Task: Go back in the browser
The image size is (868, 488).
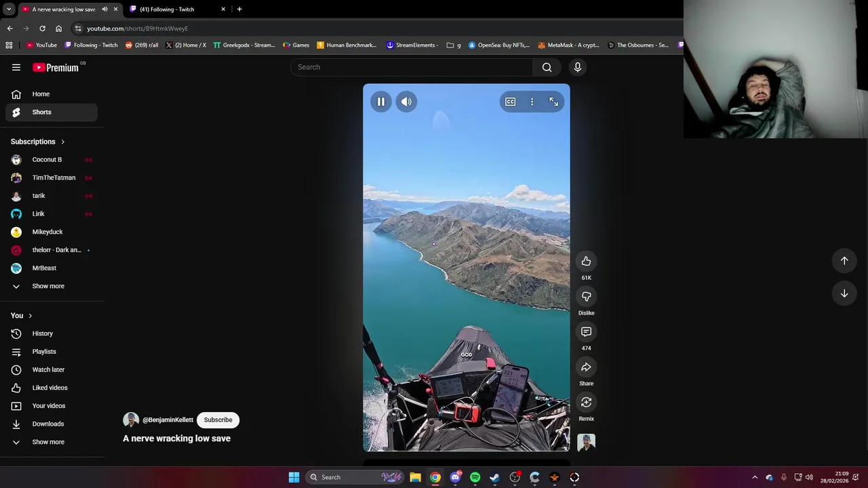Action: click(x=10, y=28)
